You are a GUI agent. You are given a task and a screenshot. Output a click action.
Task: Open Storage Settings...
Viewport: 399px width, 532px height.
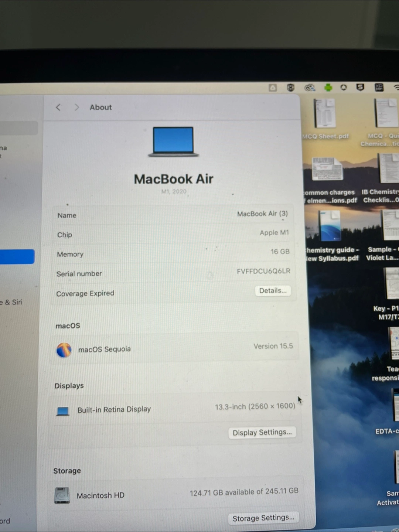[x=263, y=518]
